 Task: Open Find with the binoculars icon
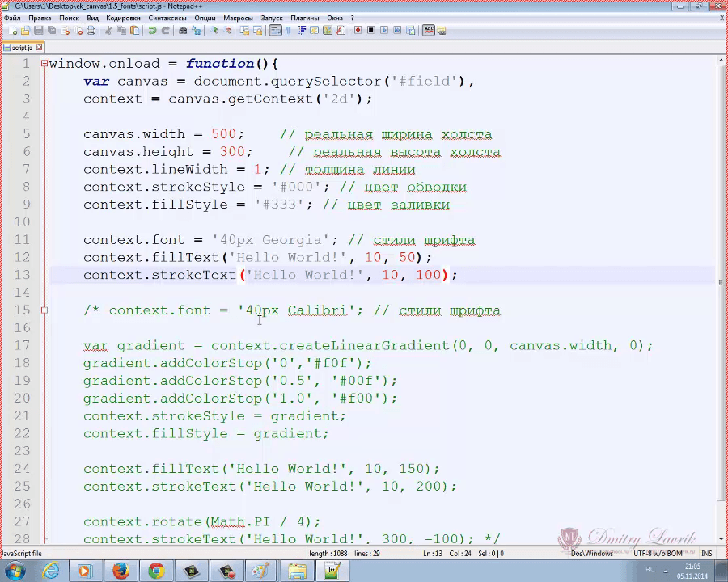pyautogui.click(x=183, y=31)
